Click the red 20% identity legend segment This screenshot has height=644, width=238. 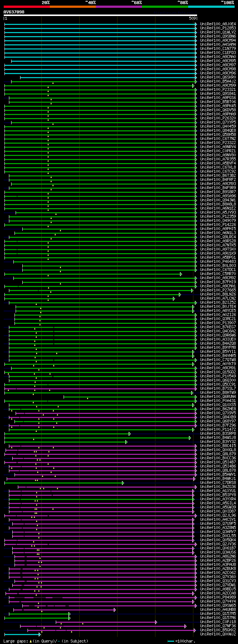click(x=27, y=6)
